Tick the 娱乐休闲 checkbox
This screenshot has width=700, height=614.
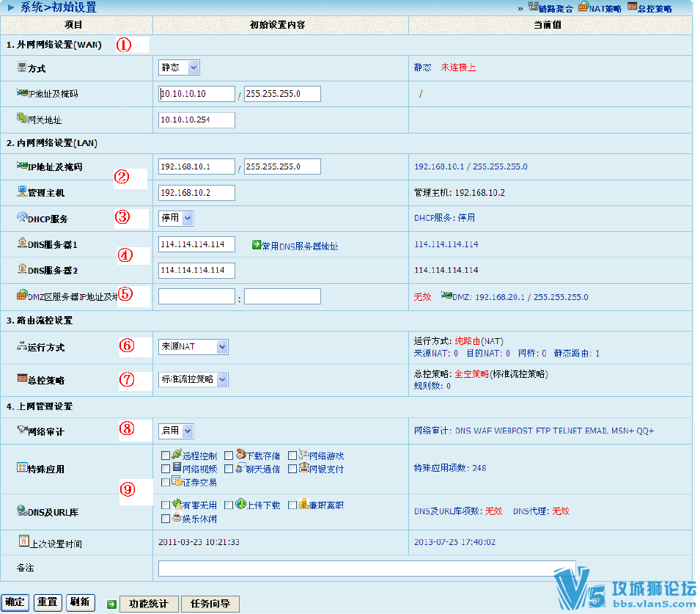coord(166,519)
